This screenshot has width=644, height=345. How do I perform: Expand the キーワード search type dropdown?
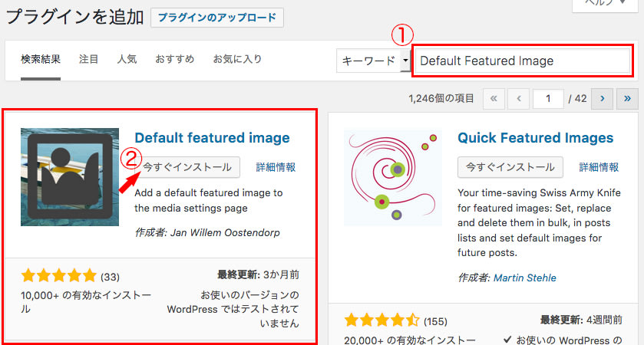pyautogui.click(x=373, y=61)
